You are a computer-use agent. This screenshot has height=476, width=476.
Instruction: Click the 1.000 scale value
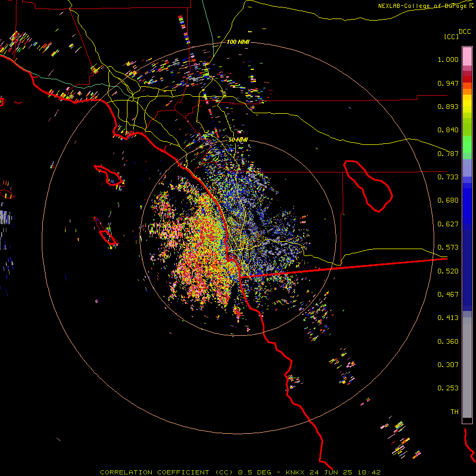(x=448, y=60)
